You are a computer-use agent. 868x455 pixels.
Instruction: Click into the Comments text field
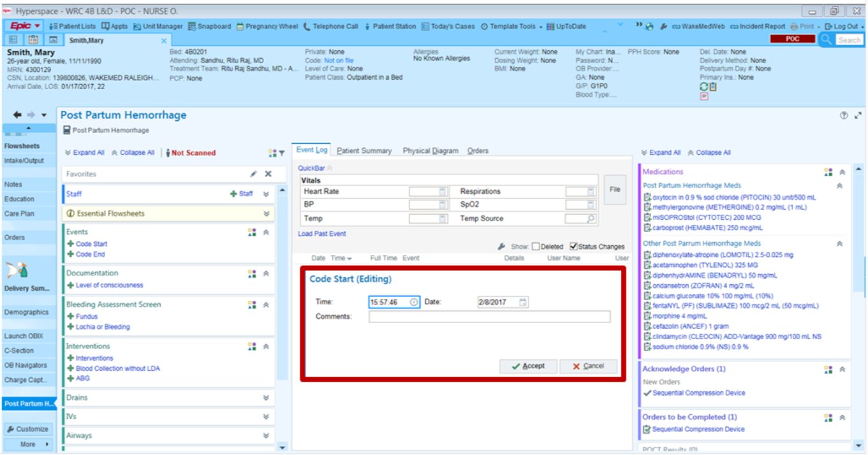pyautogui.click(x=489, y=317)
